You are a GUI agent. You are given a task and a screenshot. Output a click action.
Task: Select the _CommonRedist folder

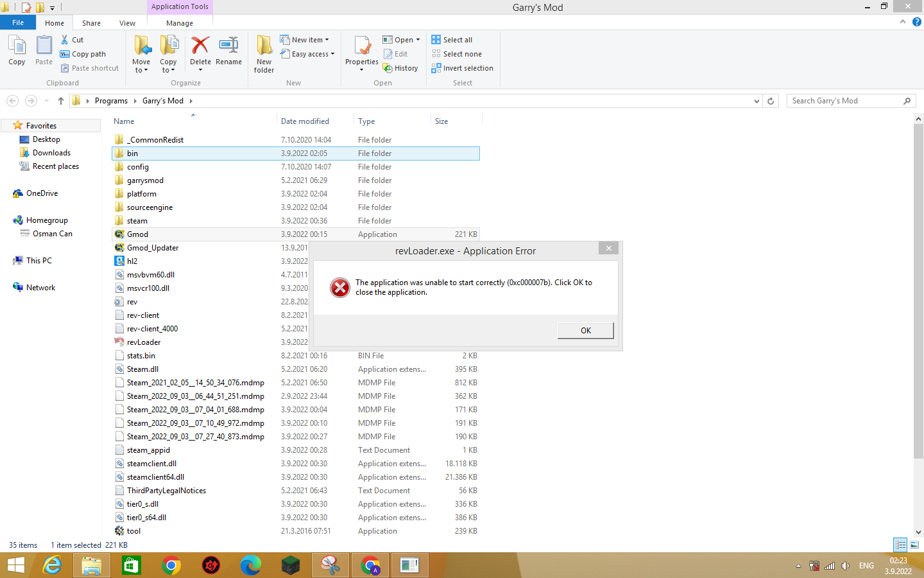point(296,140)
